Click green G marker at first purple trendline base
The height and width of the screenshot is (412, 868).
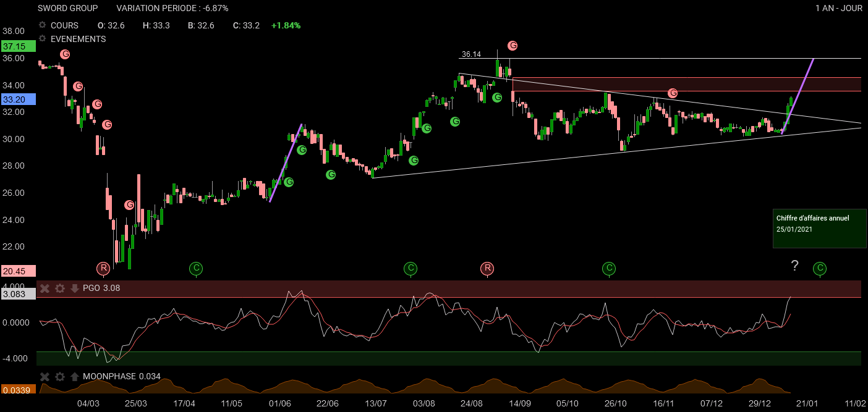point(288,182)
